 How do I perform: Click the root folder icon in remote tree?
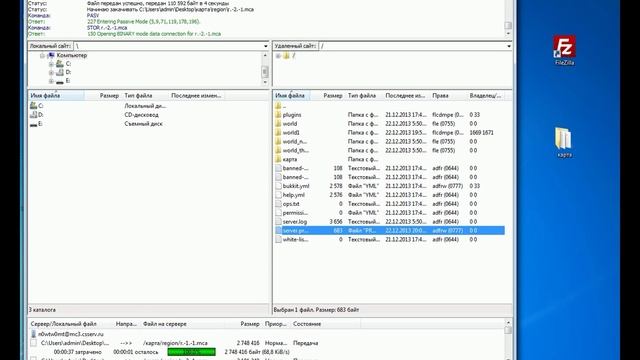[287, 56]
